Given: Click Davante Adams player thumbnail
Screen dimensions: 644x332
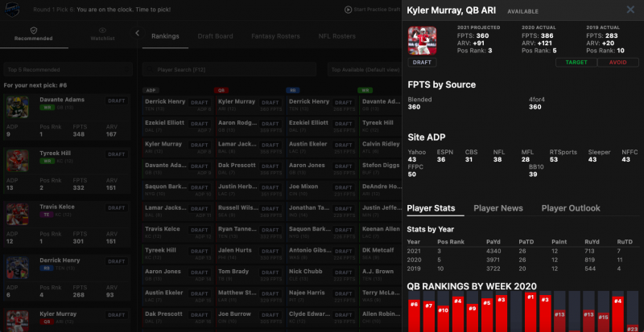Looking at the screenshot, I should [16, 109].
